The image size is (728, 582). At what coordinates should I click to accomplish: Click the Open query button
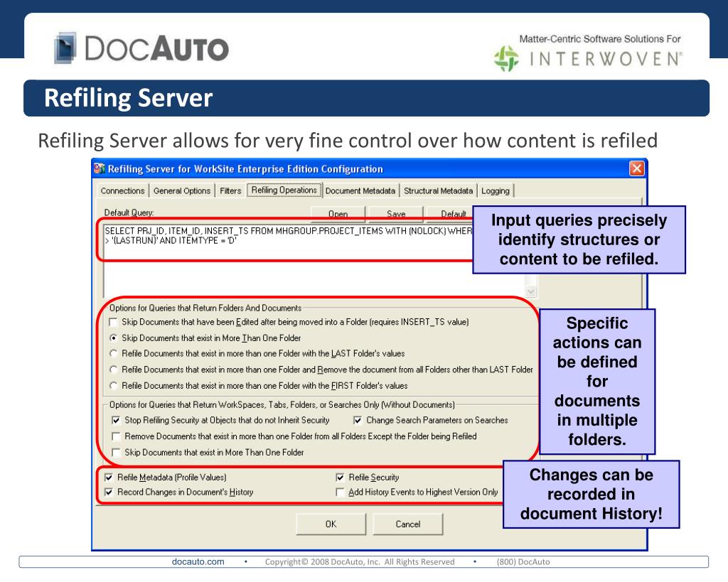[x=338, y=213]
